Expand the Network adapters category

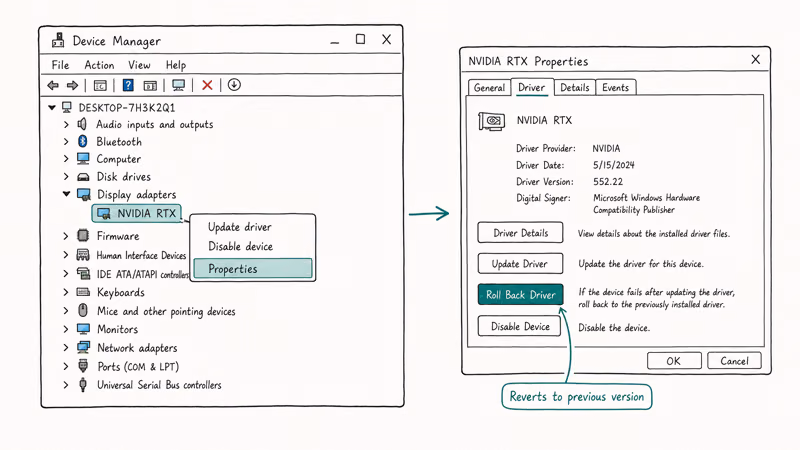[x=66, y=347]
